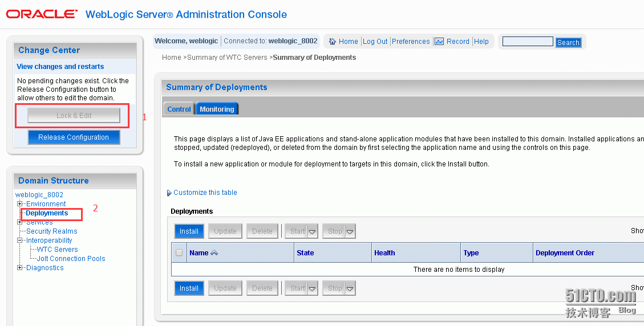The image size is (644, 326).
Task: Click the top Stop button
Action: [334, 231]
